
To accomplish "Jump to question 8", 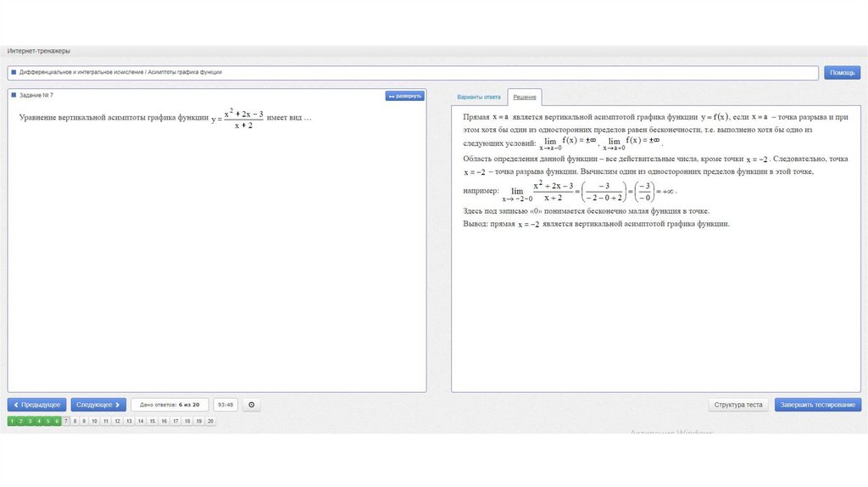I will click(x=75, y=421).
